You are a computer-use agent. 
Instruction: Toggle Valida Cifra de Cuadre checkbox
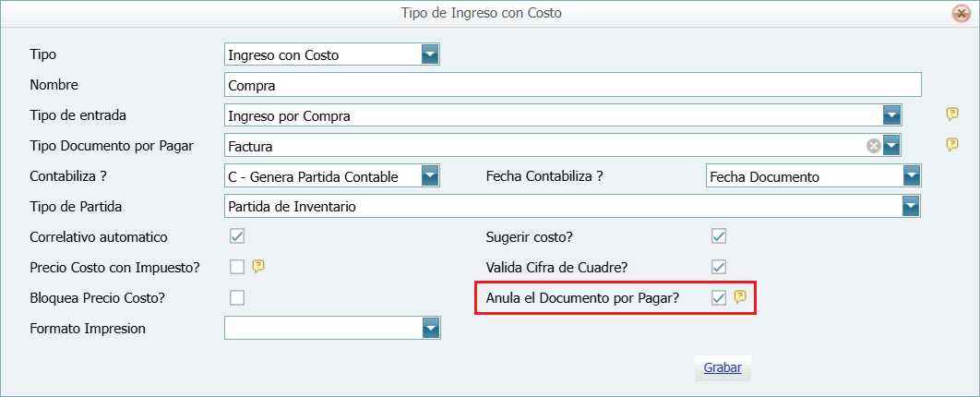(719, 267)
